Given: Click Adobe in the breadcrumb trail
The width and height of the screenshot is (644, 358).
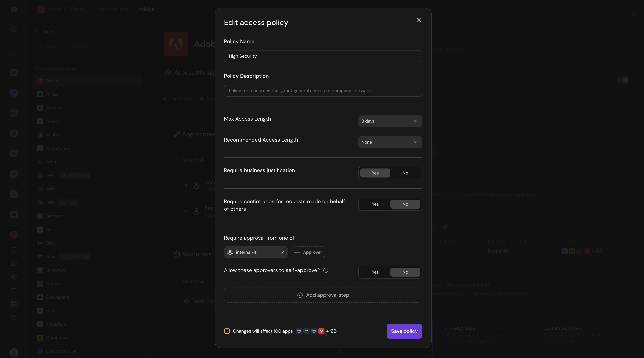Looking at the screenshot, I should 146,9.
